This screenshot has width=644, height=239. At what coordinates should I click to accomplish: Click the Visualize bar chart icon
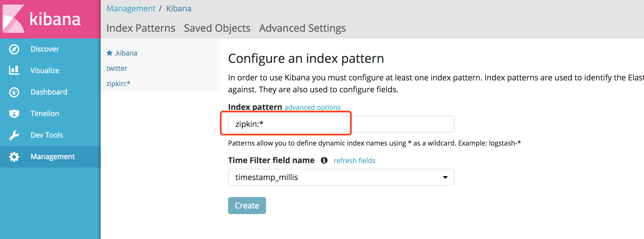pos(14,70)
